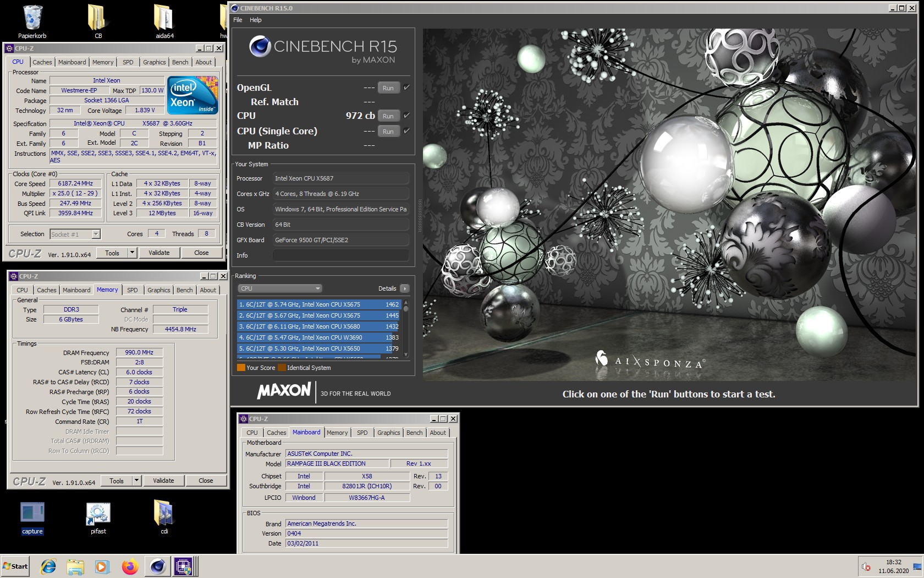Click the RAMPAGE III BLACK EDITION model field
The width and height of the screenshot is (924, 578).
(x=337, y=464)
